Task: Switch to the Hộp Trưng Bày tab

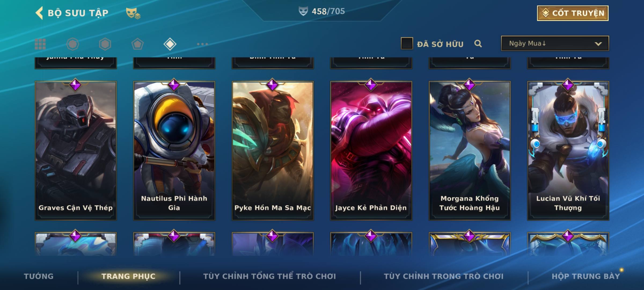Action: click(x=586, y=276)
